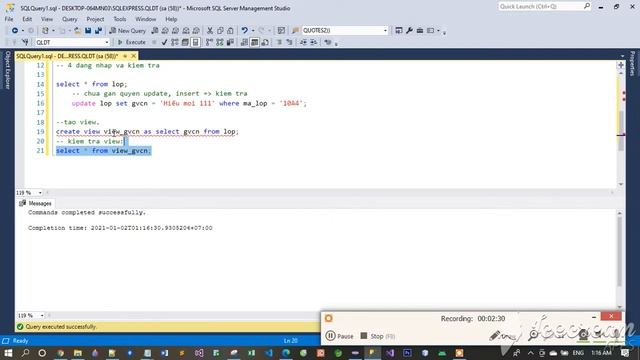Click the Find in Files icon

(x=296, y=31)
